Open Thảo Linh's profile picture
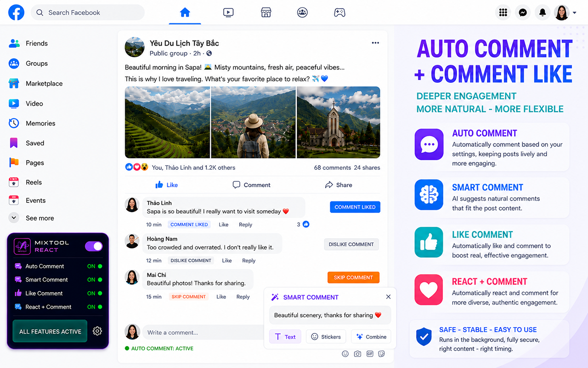 click(132, 205)
